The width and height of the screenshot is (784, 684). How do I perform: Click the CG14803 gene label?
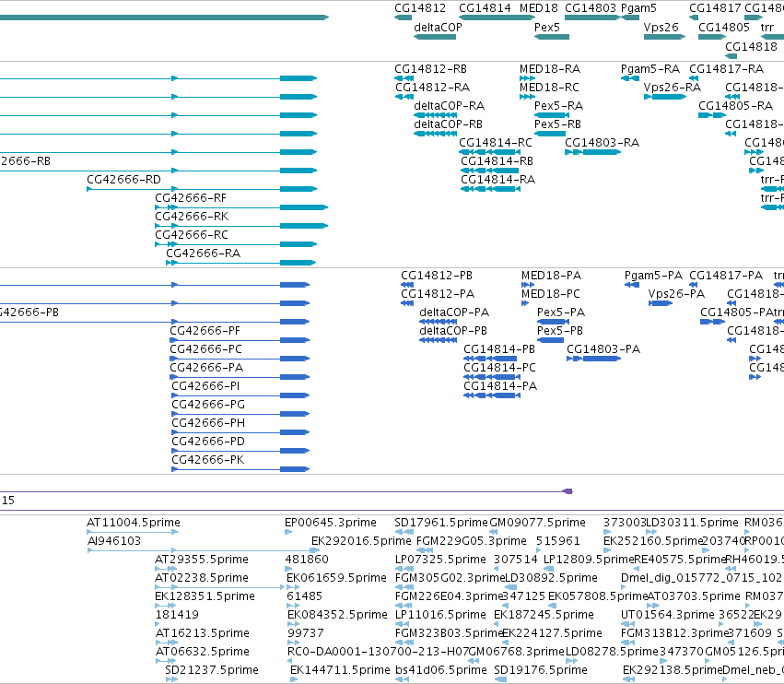(591, 8)
